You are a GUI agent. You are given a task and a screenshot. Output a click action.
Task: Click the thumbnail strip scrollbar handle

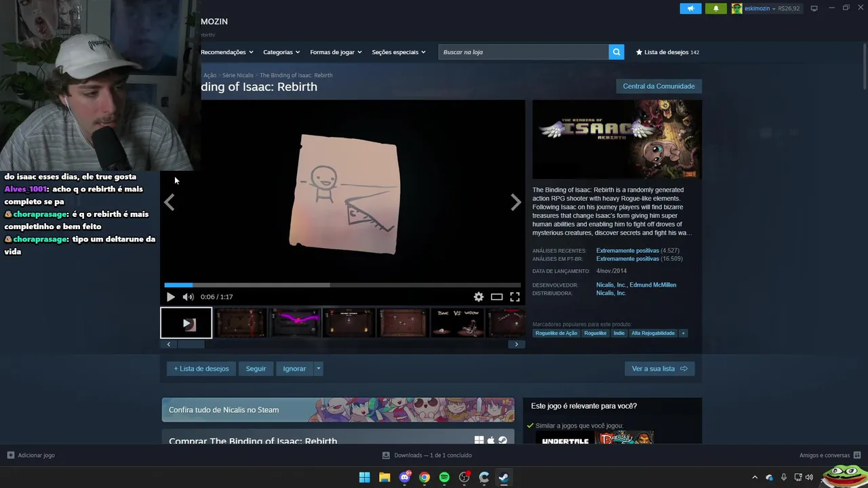pos(191,344)
